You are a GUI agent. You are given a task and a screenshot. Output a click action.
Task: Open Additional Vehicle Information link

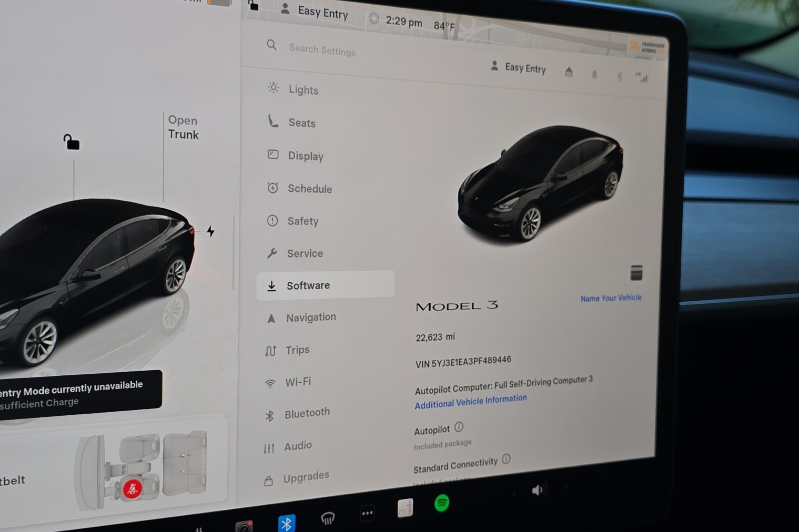click(470, 401)
